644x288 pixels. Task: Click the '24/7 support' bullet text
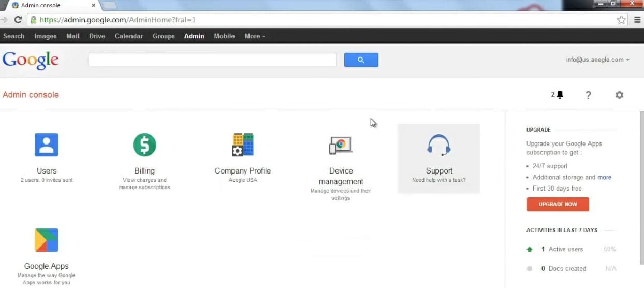(550, 166)
